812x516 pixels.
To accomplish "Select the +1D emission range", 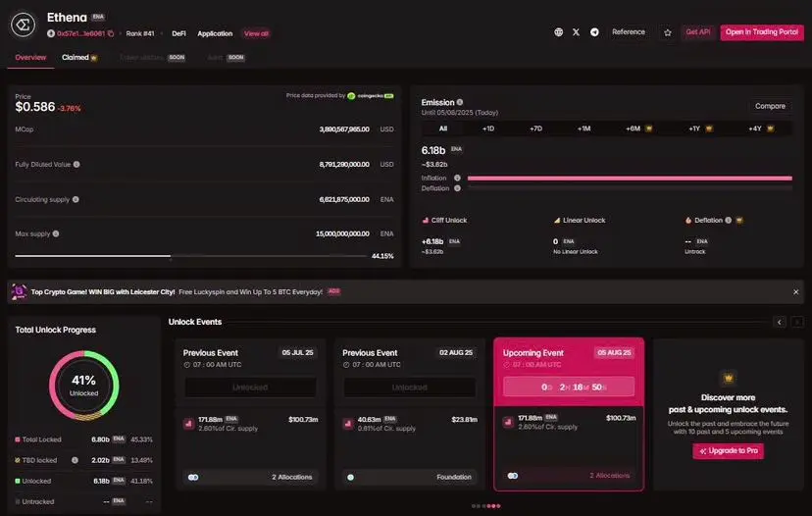I will tap(488, 129).
